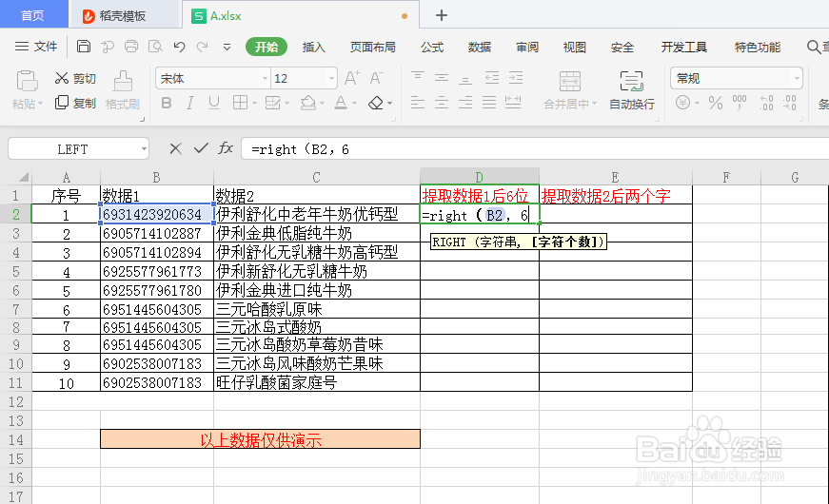Open border style dropdown arrow
Viewport: 829px width, 504px height.
click(x=254, y=103)
